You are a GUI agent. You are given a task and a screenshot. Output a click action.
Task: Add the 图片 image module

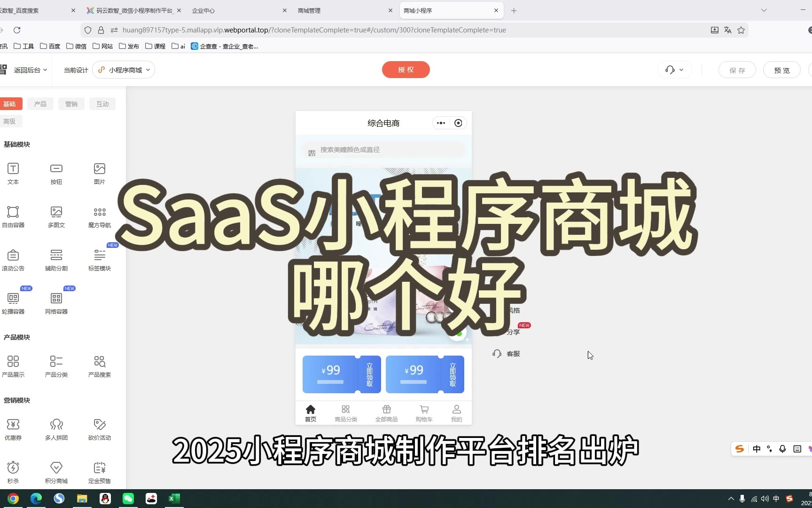pos(100,174)
